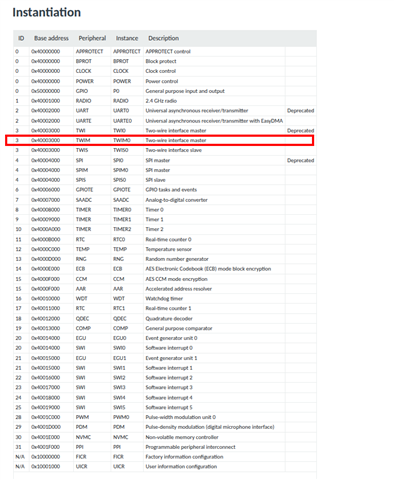Select the instance cell 'UART0'

pyautogui.click(x=121, y=110)
